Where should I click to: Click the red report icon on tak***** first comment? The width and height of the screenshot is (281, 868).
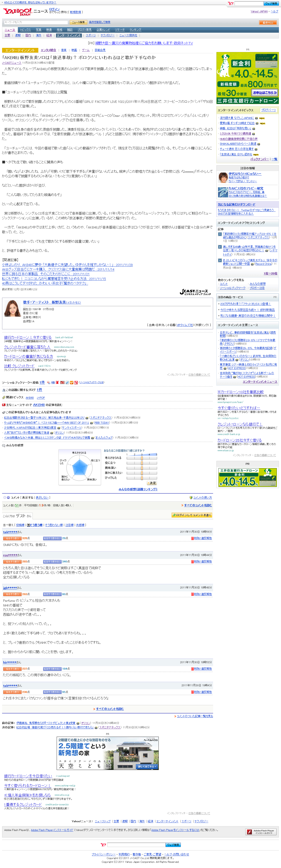coord(192,538)
